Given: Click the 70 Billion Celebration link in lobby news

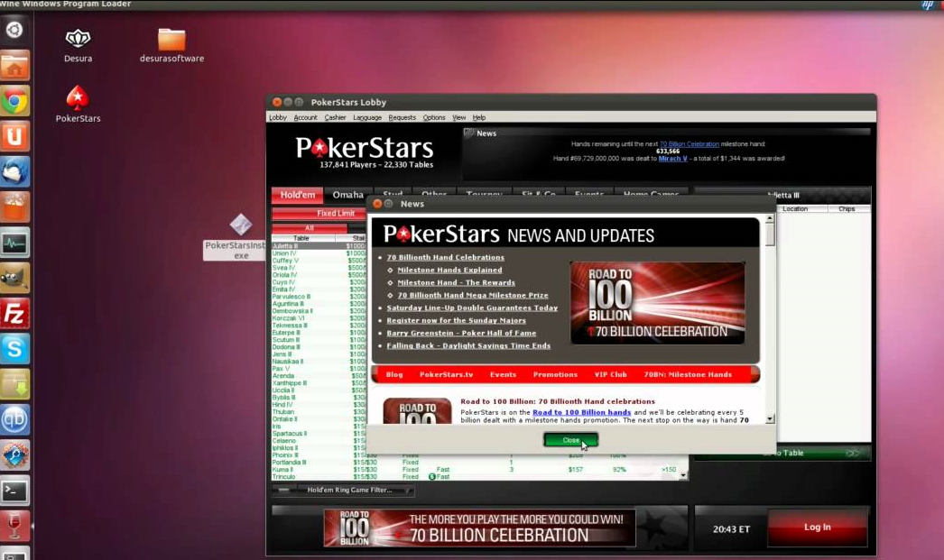Looking at the screenshot, I should click(x=689, y=144).
